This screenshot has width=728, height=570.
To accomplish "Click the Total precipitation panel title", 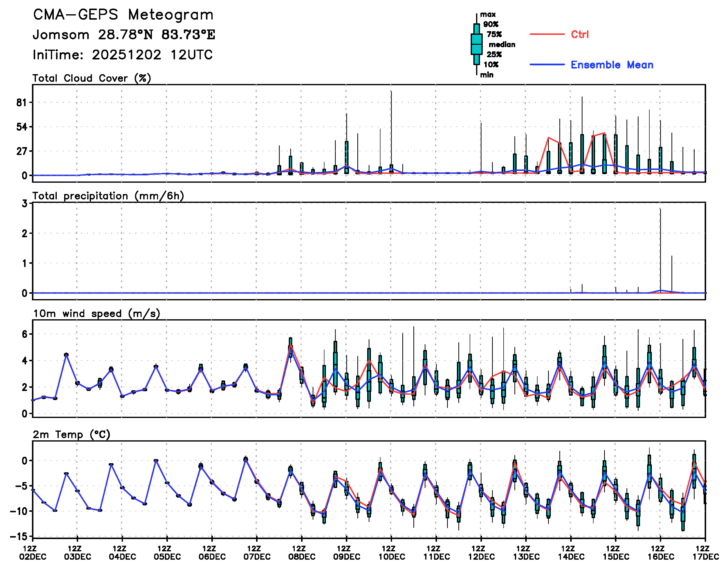I will point(108,196).
